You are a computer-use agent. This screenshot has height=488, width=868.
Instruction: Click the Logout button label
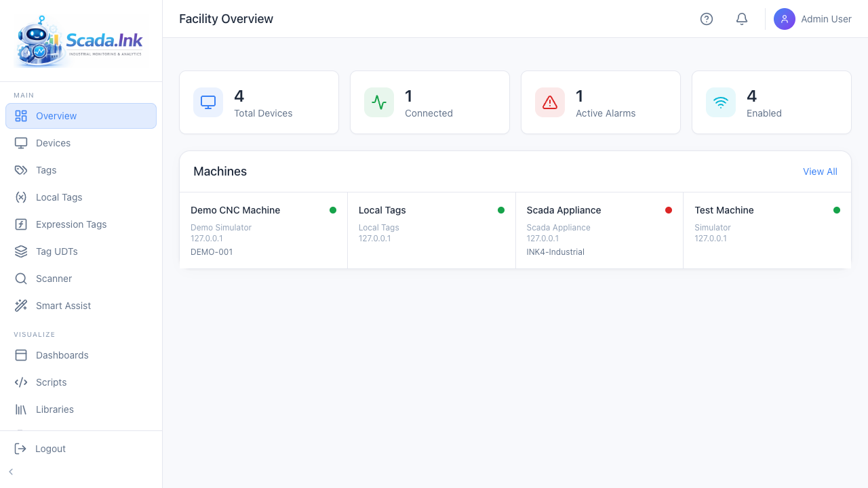point(51,449)
